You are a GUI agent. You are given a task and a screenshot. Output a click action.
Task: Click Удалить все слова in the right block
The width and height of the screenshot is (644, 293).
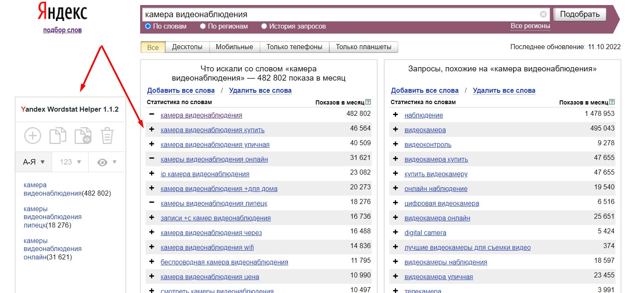[x=504, y=90]
